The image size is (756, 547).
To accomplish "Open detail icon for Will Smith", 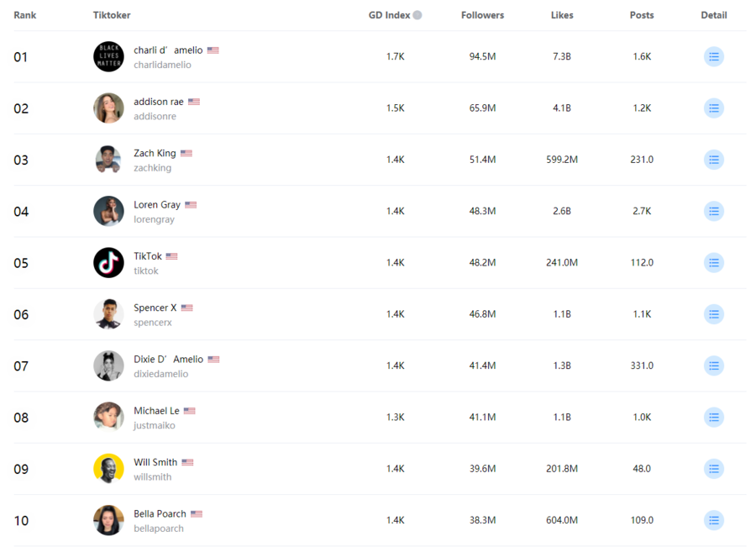I will coord(713,469).
